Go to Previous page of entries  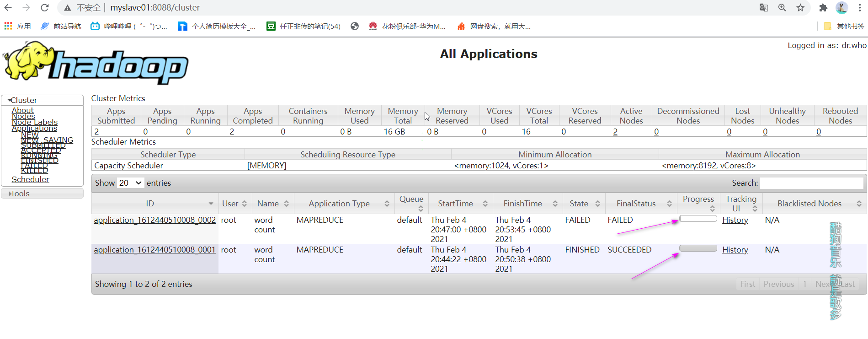[778, 284]
